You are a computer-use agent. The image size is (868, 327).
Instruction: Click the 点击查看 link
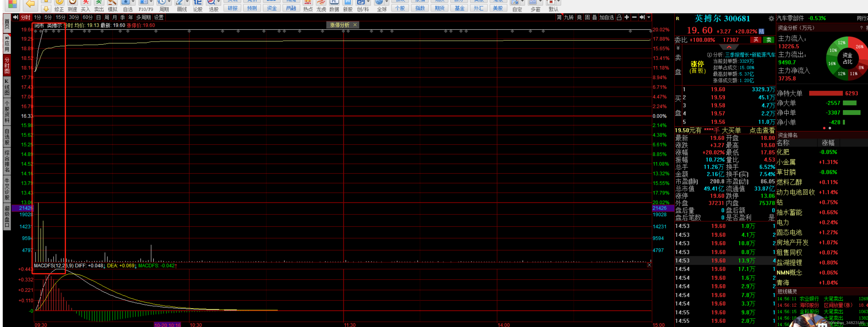[762, 131]
